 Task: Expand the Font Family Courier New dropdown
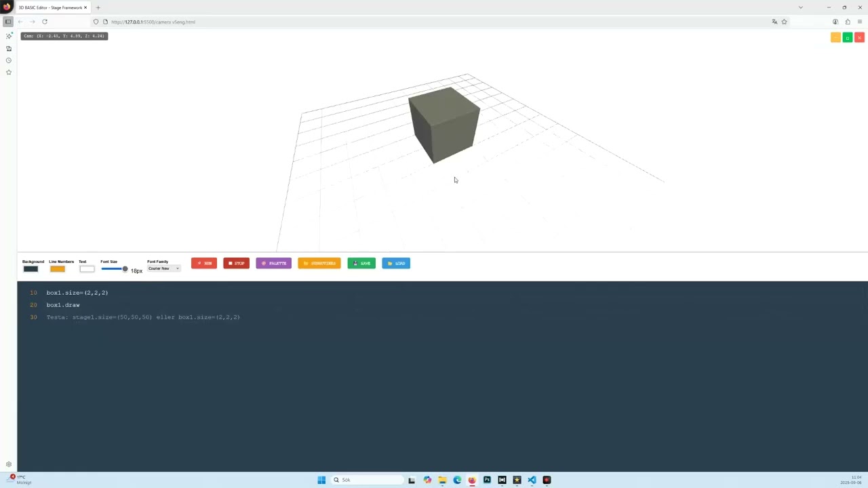pos(163,268)
